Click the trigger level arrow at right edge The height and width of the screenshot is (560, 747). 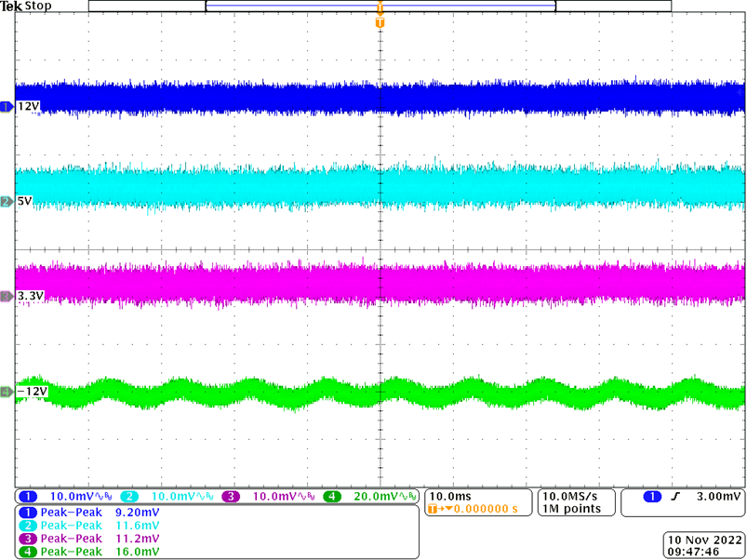tap(740, 92)
